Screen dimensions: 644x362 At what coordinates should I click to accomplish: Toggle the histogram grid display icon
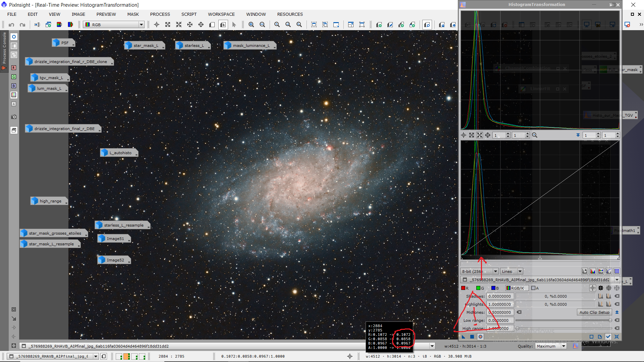(x=616, y=271)
